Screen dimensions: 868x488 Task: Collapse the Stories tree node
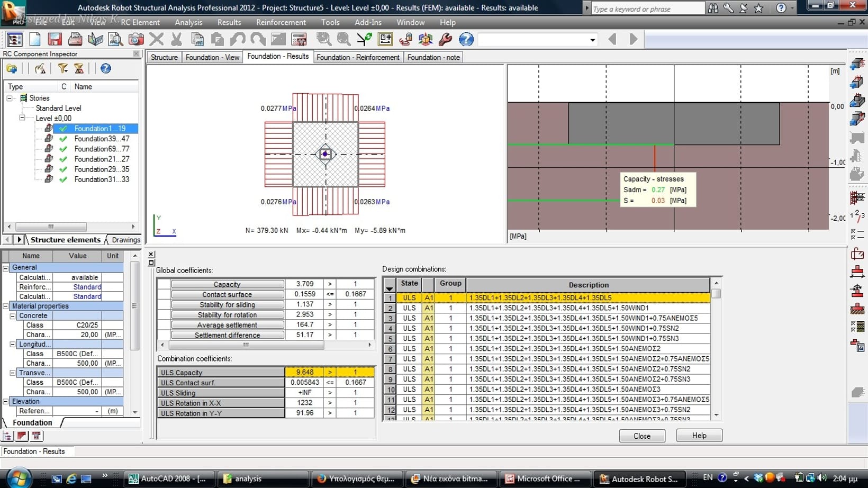[x=10, y=98]
